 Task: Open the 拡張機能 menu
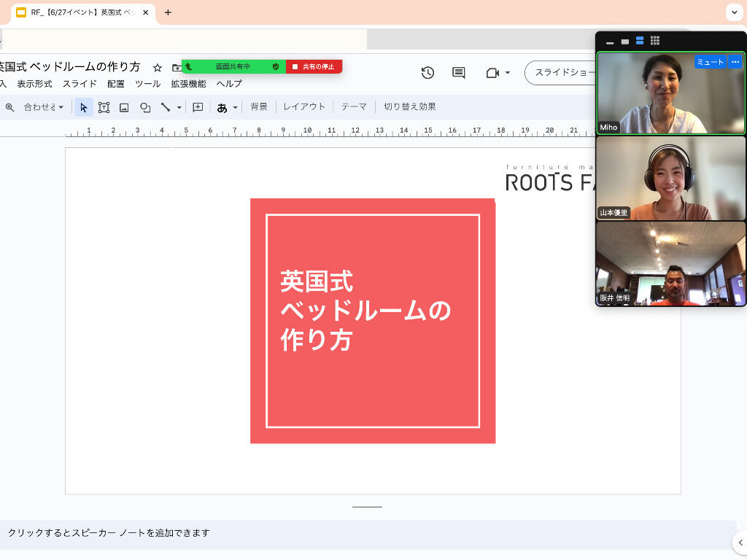[x=188, y=84]
